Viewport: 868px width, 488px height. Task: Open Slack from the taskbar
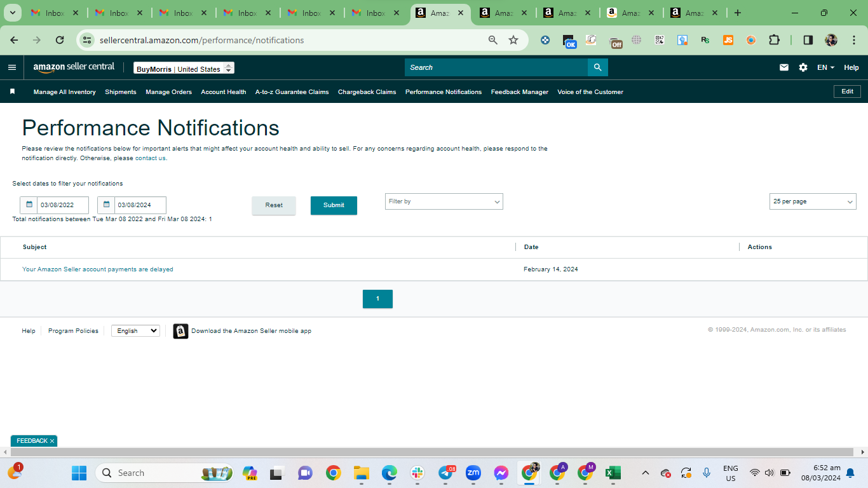click(x=417, y=473)
